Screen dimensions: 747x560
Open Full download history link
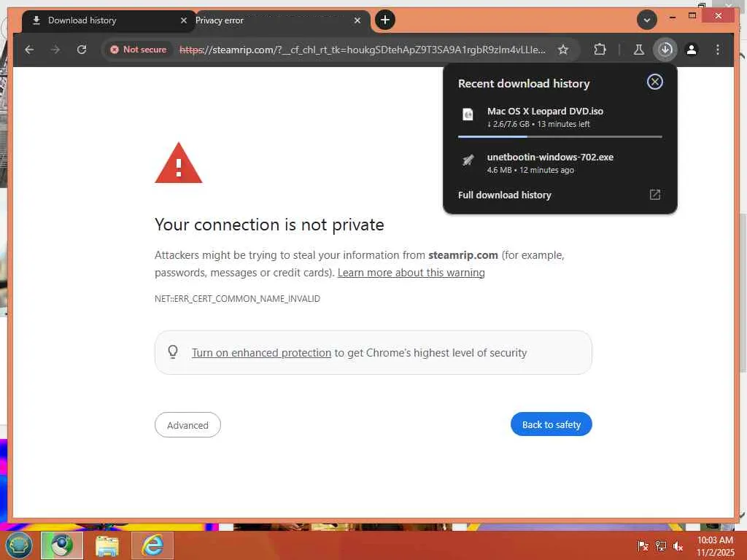click(560, 195)
